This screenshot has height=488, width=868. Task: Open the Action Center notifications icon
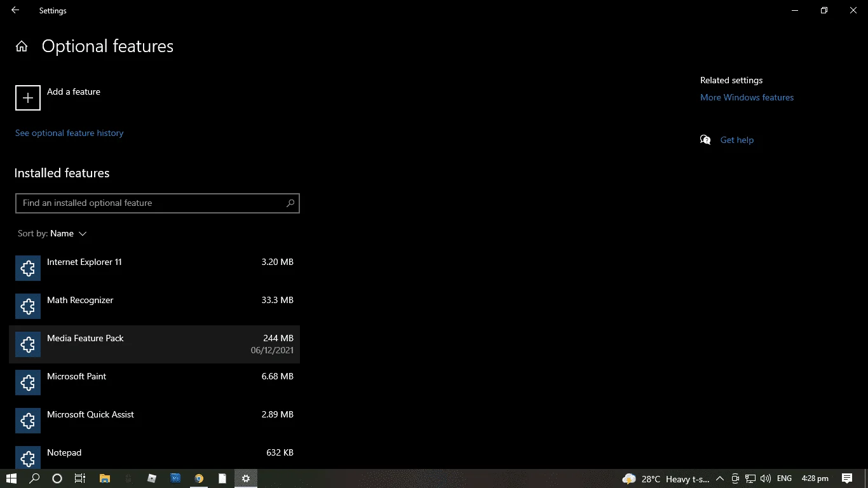pos(847,478)
